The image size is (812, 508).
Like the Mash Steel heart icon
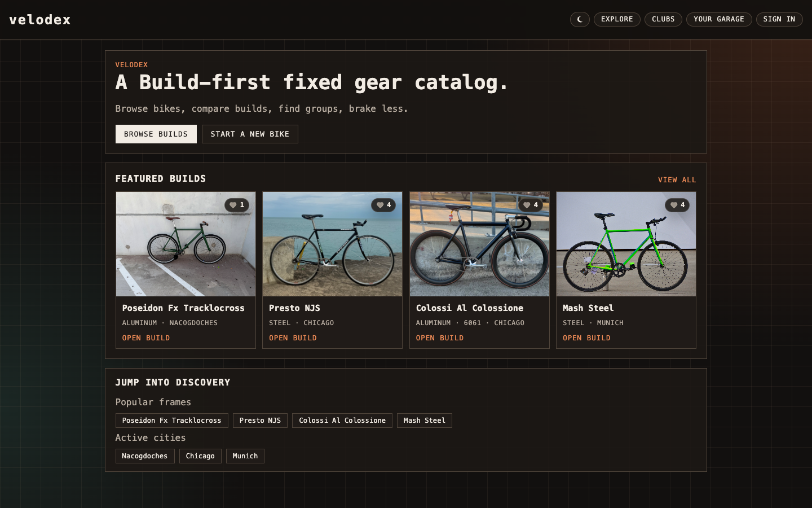tap(677, 205)
